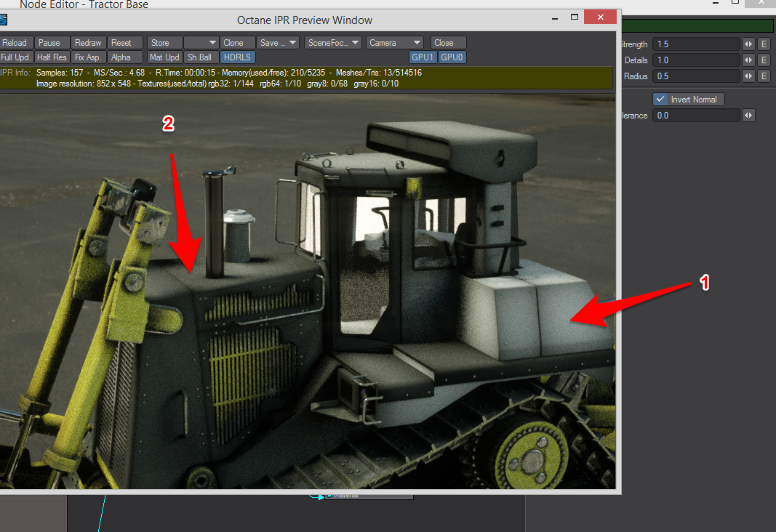The width and height of the screenshot is (776, 532).
Task: Click the Radius envelope E button
Action: click(x=764, y=76)
